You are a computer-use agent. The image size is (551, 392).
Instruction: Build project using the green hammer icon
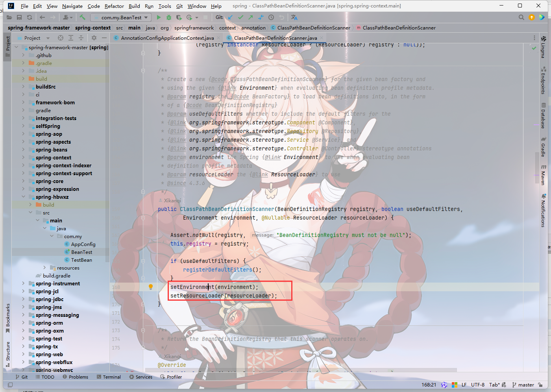82,17
